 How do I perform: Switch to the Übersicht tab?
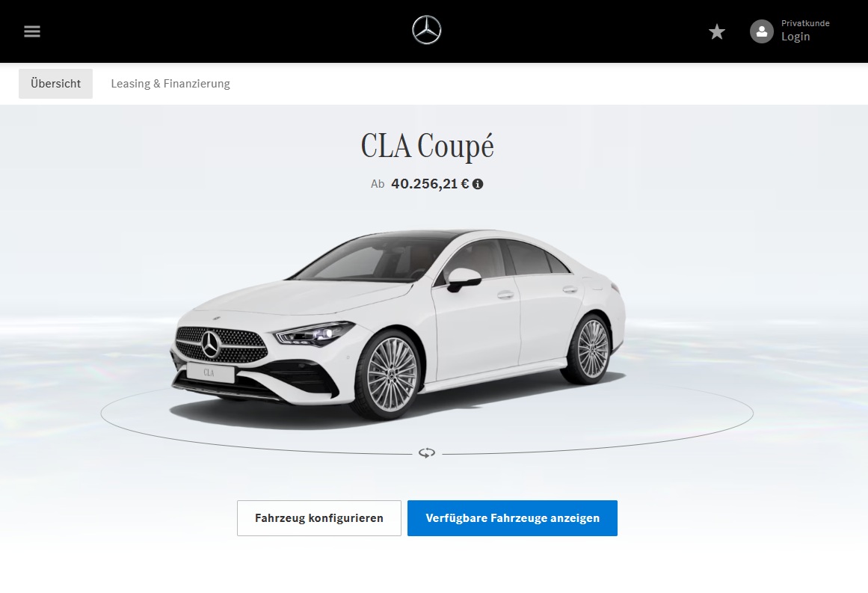coord(55,84)
